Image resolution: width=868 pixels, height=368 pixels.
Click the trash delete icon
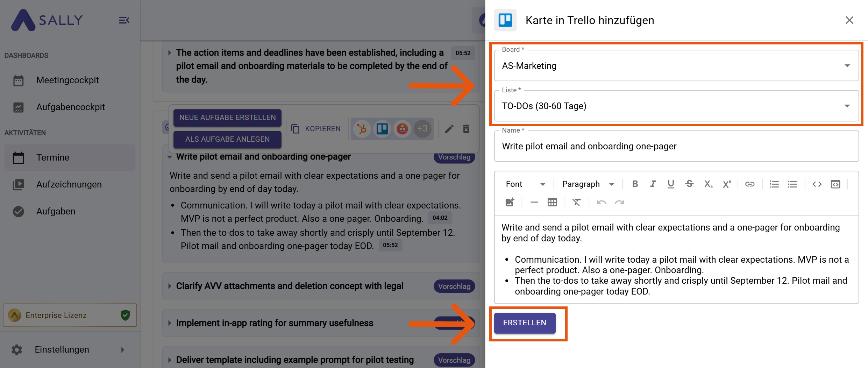(466, 129)
